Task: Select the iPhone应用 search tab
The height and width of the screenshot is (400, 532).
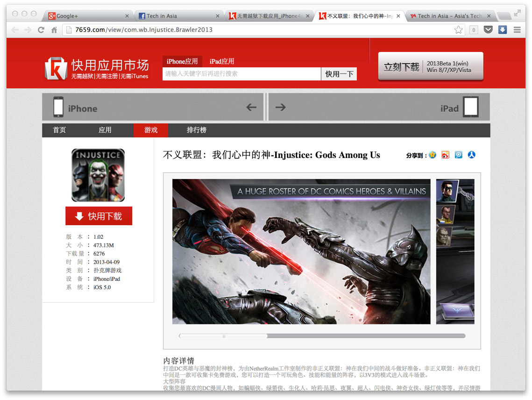Action: (x=182, y=61)
